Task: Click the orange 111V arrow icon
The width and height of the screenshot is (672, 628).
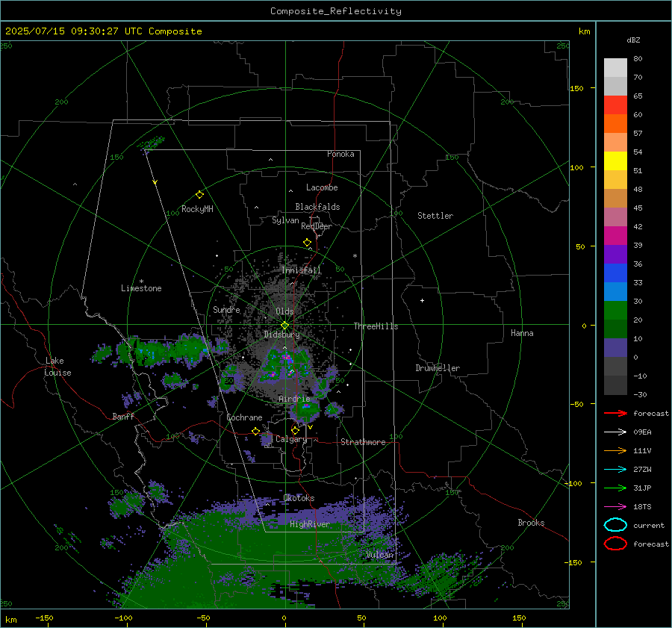Action: [x=615, y=450]
